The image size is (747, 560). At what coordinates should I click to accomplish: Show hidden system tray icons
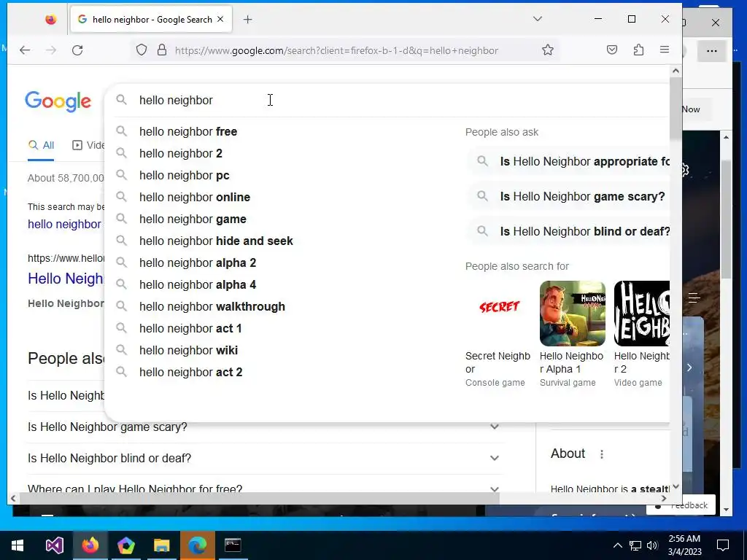tap(617, 545)
